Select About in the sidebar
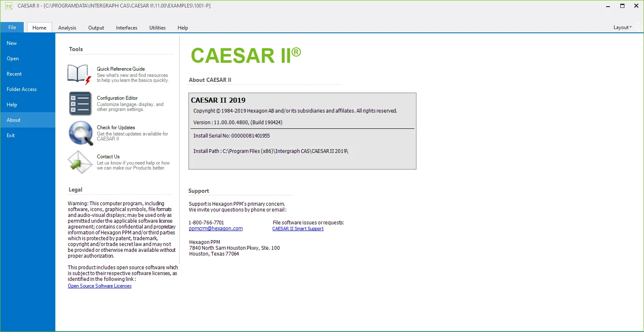Image resolution: width=644 pixels, height=332 pixels. click(x=27, y=120)
